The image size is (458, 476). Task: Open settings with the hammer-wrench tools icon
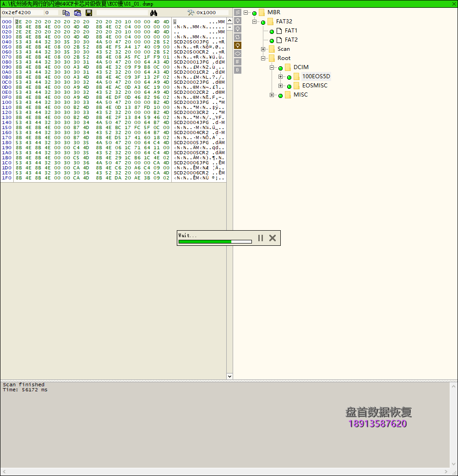[x=191, y=12]
